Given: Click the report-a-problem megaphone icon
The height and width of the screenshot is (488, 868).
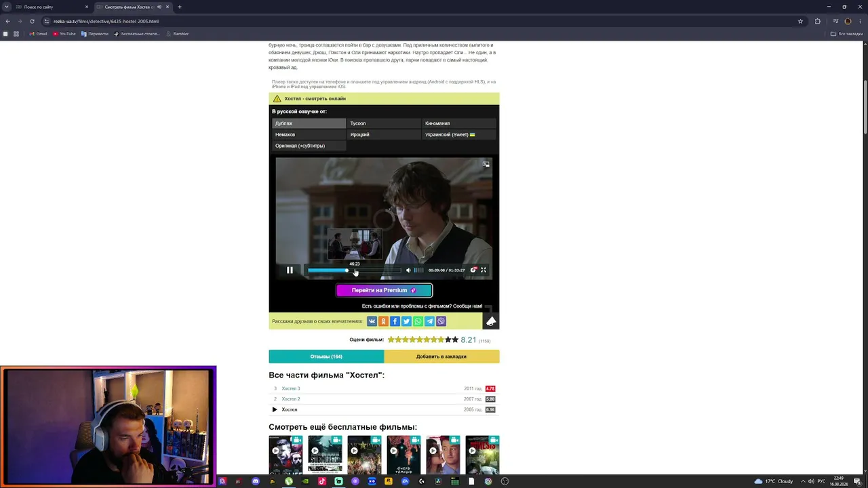Looking at the screenshot, I should (491, 321).
